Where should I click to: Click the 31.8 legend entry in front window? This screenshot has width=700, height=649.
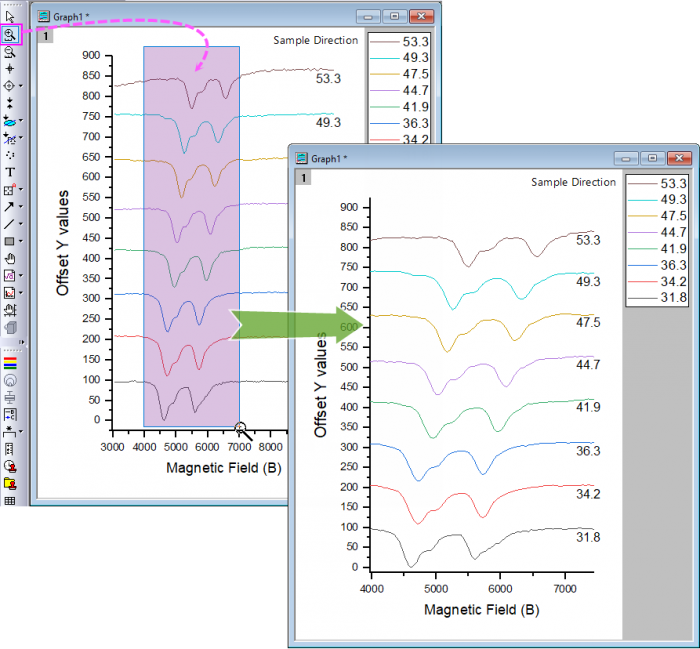[657, 298]
